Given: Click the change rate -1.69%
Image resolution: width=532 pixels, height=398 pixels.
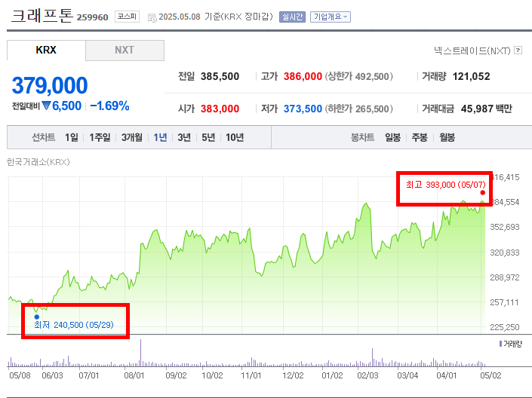Looking at the screenshot, I should click(109, 106).
